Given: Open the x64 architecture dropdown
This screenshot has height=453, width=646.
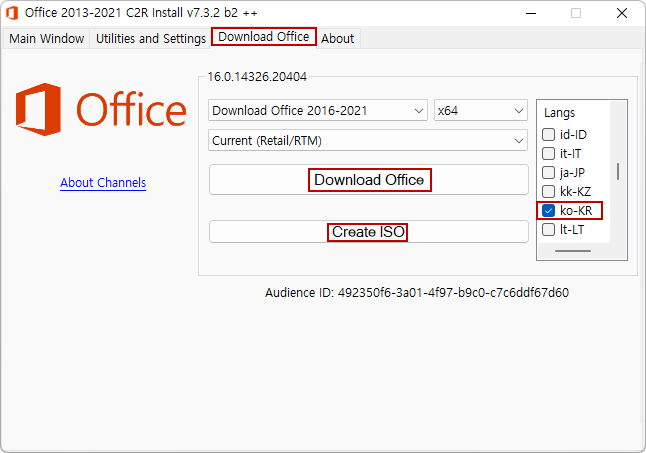Looking at the screenshot, I should click(x=480, y=110).
